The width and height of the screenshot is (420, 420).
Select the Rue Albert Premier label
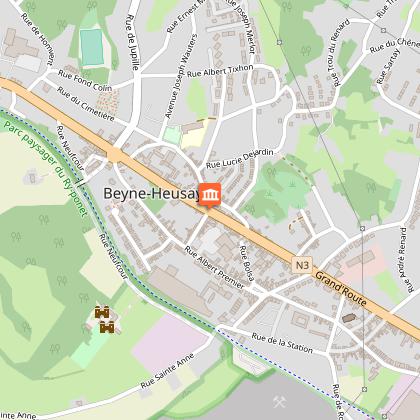214,267
